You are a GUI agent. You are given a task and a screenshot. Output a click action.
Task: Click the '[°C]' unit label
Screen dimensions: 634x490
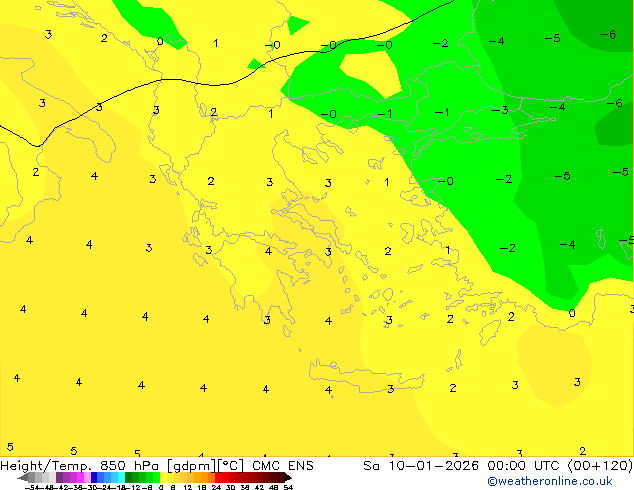(x=230, y=466)
